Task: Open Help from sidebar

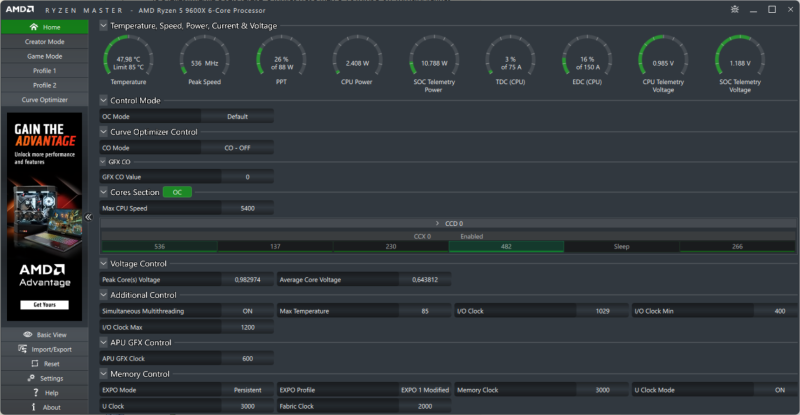Action: click(44, 393)
